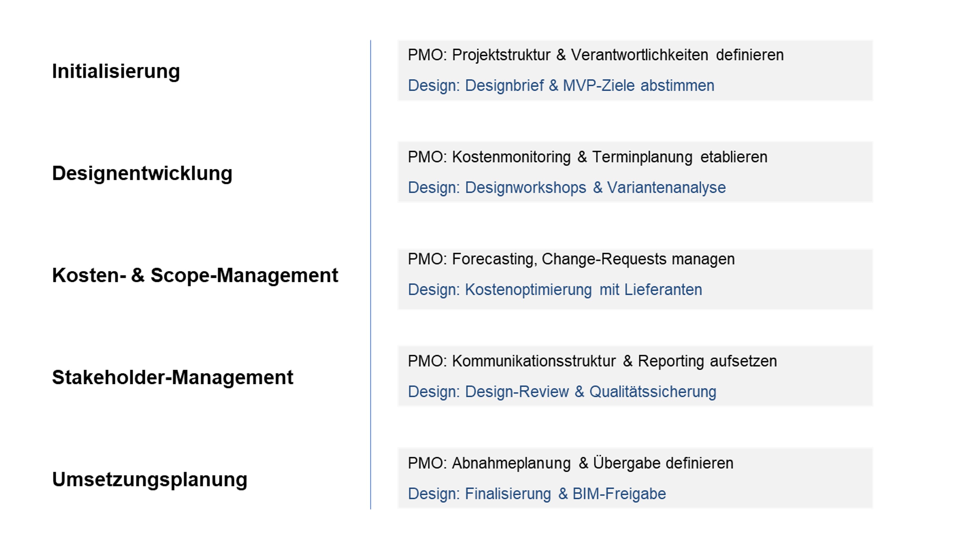Click the word Variantenanalyse in second box

click(x=666, y=188)
